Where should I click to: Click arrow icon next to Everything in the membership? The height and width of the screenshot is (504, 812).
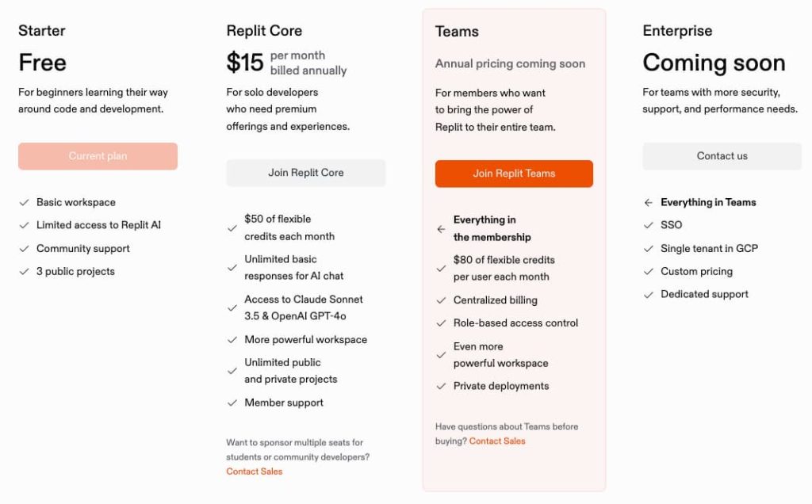pyautogui.click(x=441, y=229)
